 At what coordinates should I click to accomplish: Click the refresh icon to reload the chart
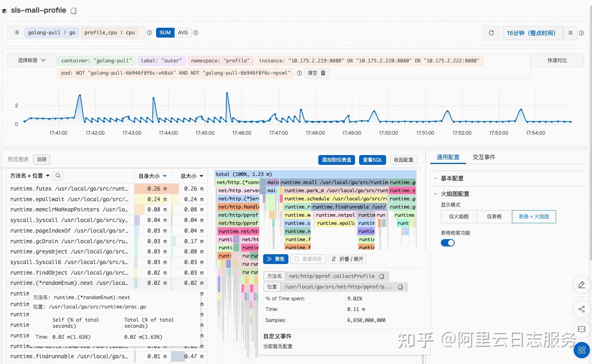[491, 33]
